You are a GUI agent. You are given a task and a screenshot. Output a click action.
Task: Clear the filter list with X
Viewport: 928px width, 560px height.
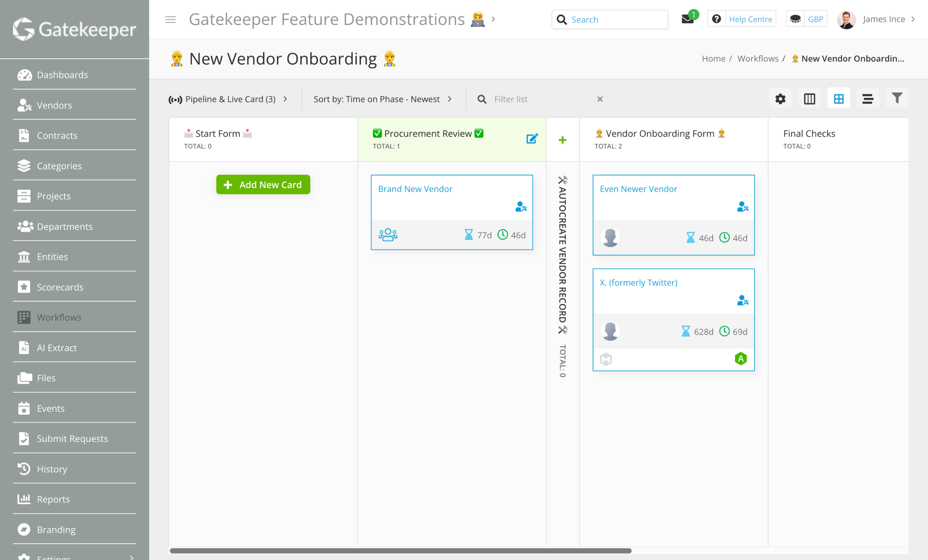tap(600, 99)
